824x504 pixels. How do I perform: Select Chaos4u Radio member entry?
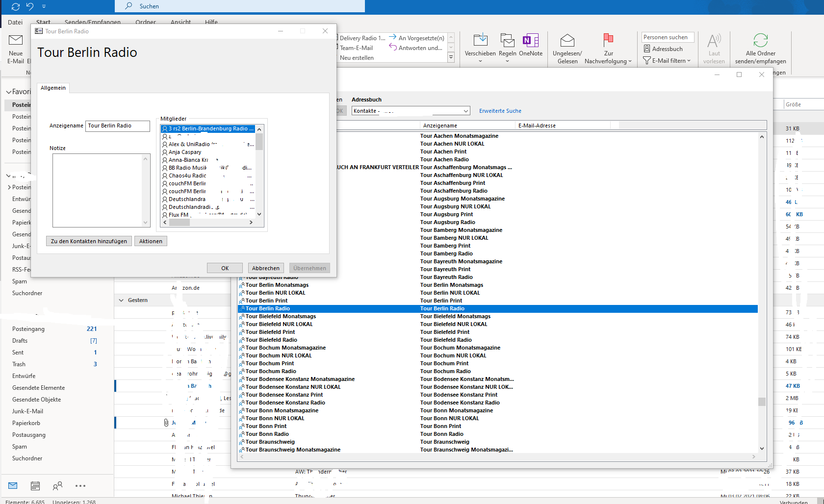tap(208, 176)
